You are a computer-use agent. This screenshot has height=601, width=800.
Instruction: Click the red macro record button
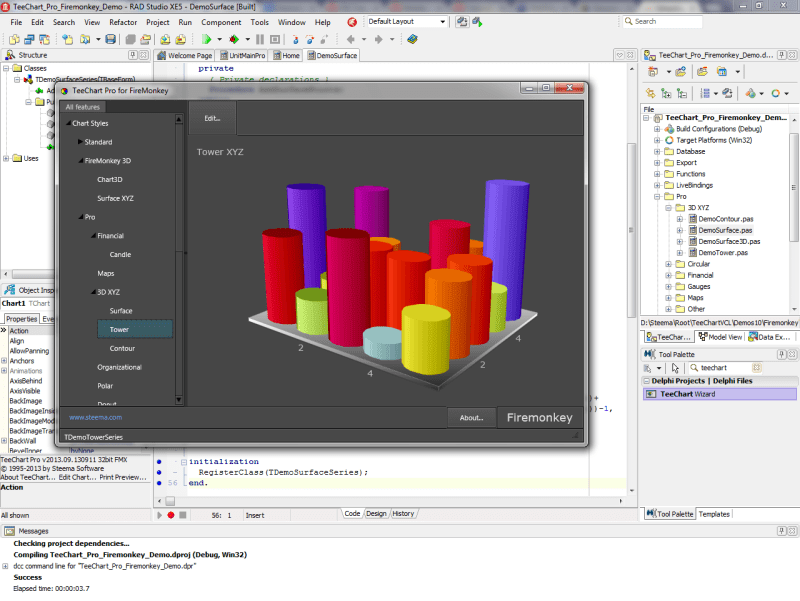171,514
